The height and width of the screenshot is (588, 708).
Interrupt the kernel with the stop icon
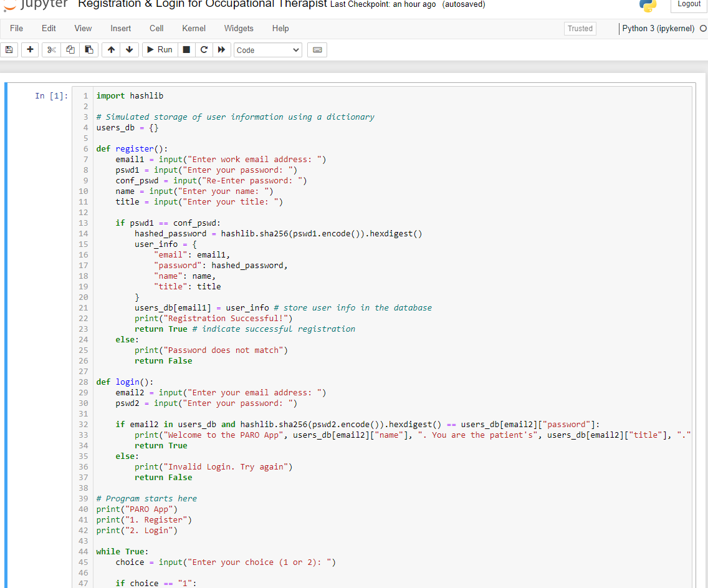pyautogui.click(x=186, y=50)
